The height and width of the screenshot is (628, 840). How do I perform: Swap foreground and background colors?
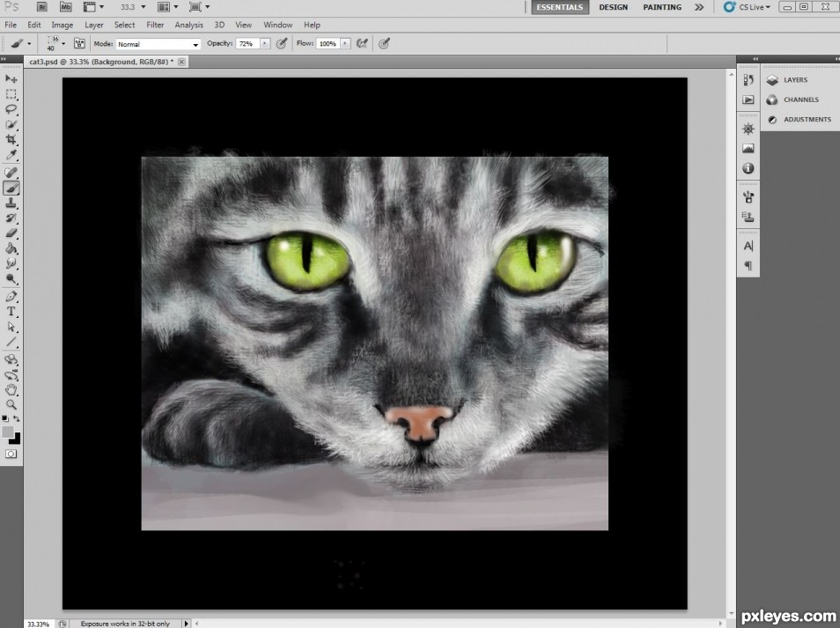(17, 418)
